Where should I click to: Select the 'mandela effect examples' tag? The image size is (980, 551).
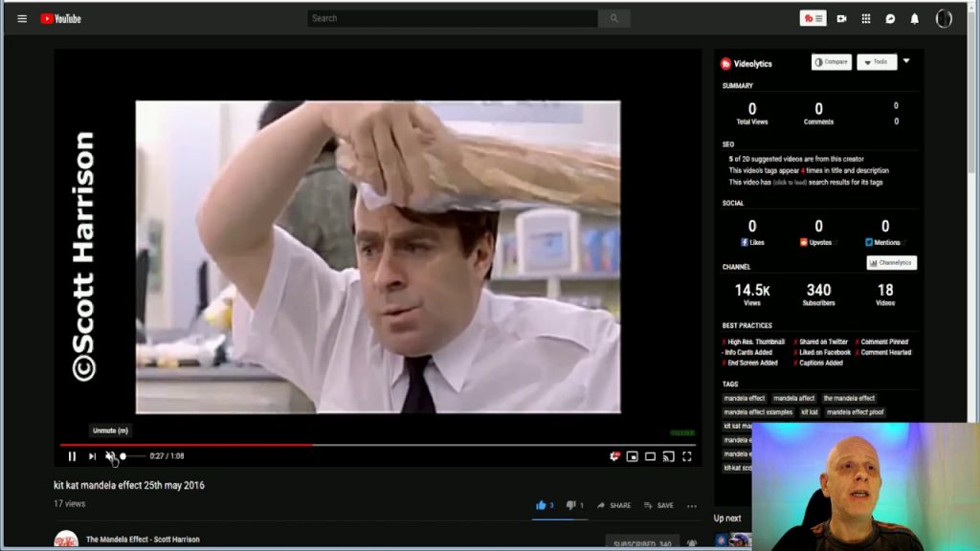(x=758, y=412)
